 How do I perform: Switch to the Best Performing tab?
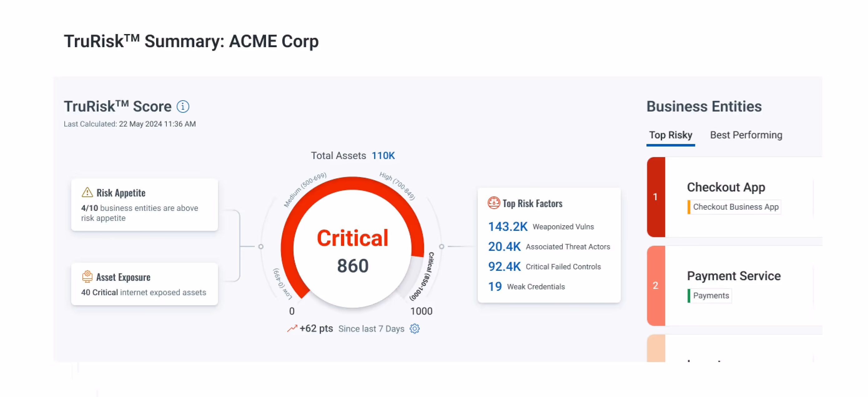(x=746, y=135)
